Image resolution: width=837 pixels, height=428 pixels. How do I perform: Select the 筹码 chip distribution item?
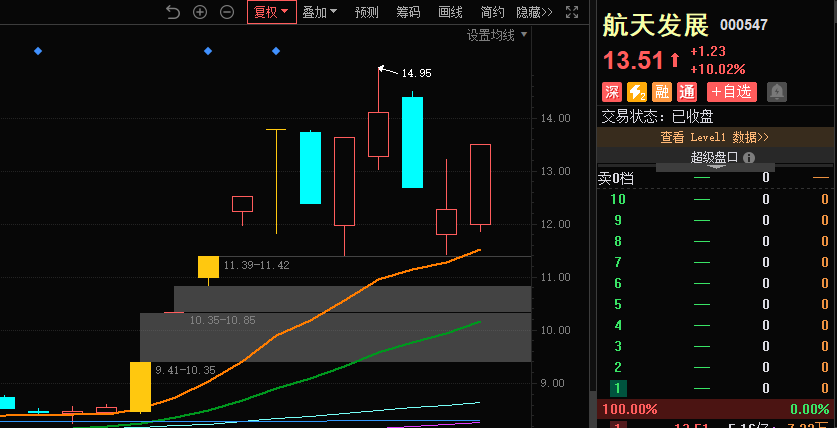tap(408, 12)
